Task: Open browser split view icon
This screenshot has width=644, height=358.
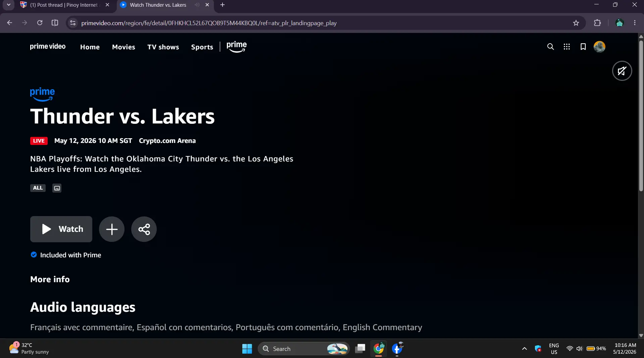Action: point(55,23)
